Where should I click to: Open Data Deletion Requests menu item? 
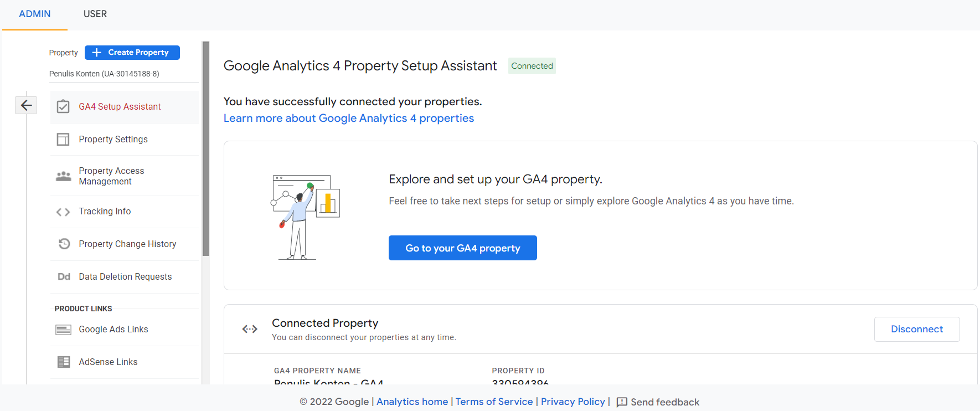point(125,276)
